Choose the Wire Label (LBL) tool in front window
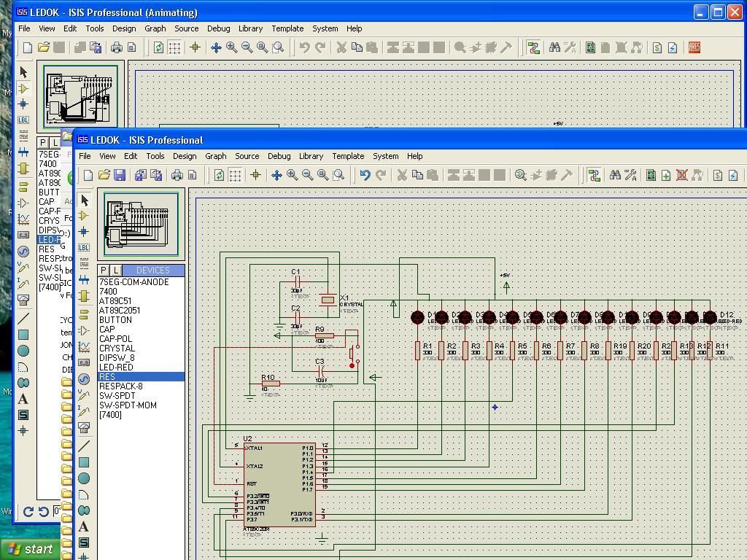The image size is (747, 560). (85, 248)
